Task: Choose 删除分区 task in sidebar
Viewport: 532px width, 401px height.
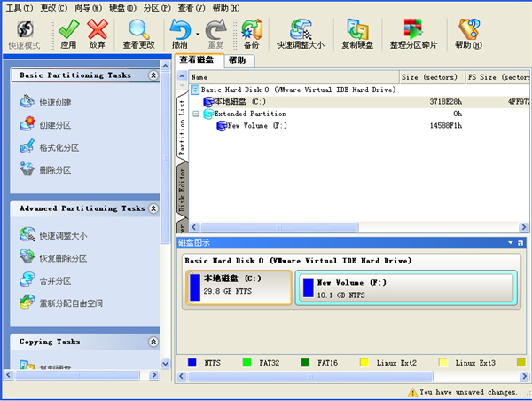Action: 46,169
